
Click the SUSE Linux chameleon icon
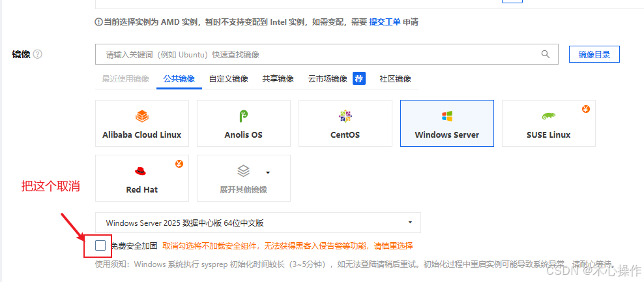click(549, 116)
